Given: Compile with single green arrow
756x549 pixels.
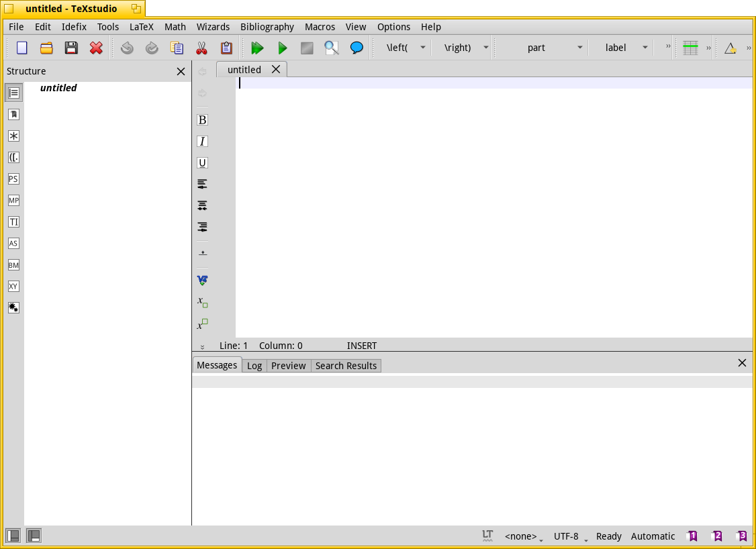Looking at the screenshot, I should 283,48.
